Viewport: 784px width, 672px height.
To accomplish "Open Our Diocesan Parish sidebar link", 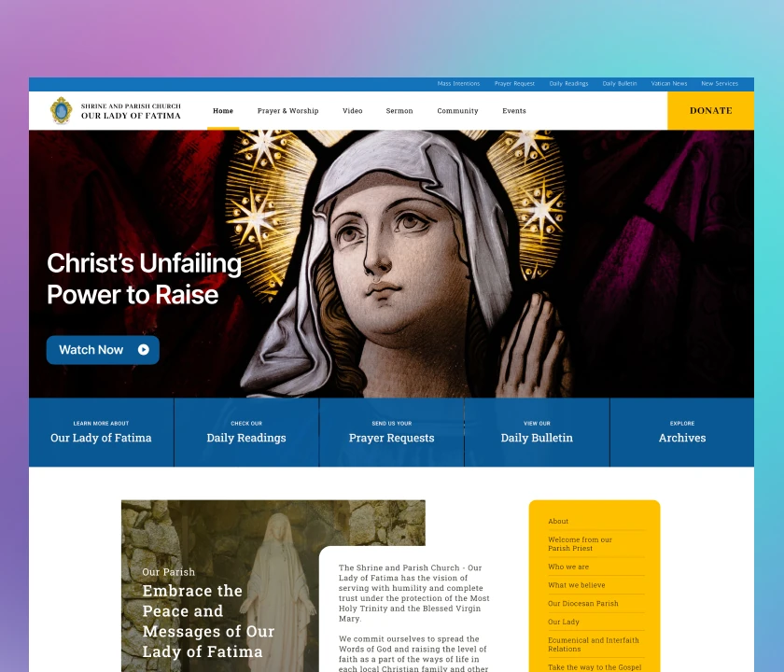I will (x=583, y=604).
